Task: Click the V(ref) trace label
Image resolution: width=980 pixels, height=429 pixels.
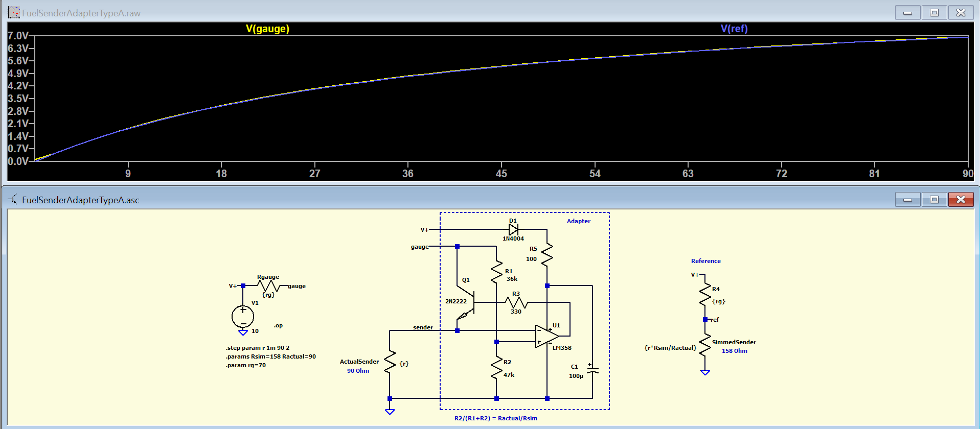Action: click(x=734, y=29)
